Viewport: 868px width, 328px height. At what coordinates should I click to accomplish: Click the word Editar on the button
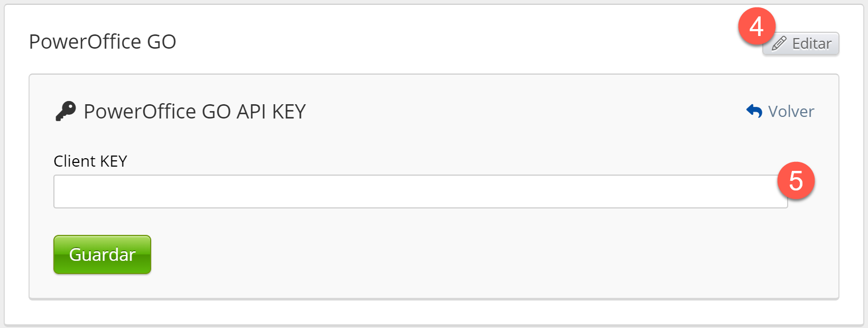click(x=811, y=43)
